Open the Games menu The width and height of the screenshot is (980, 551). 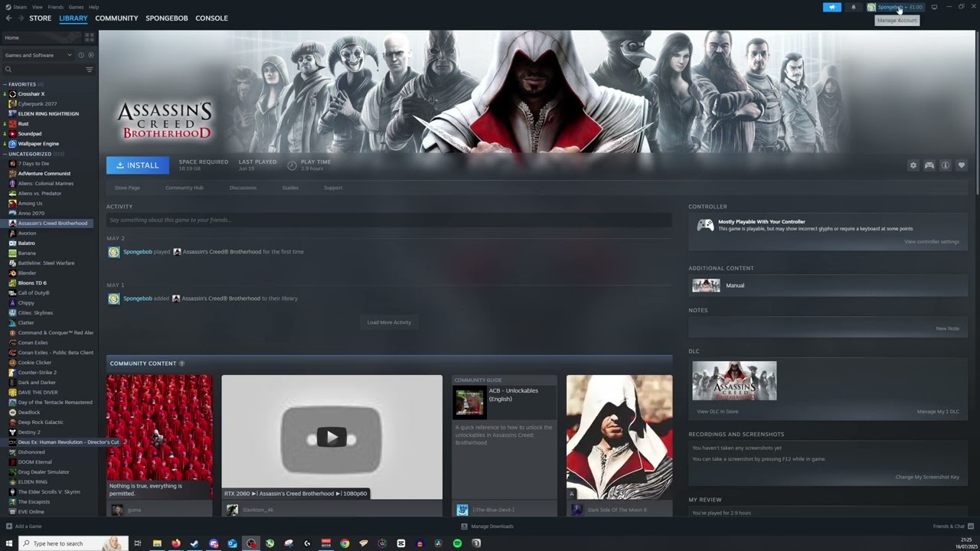[x=76, y=7]
